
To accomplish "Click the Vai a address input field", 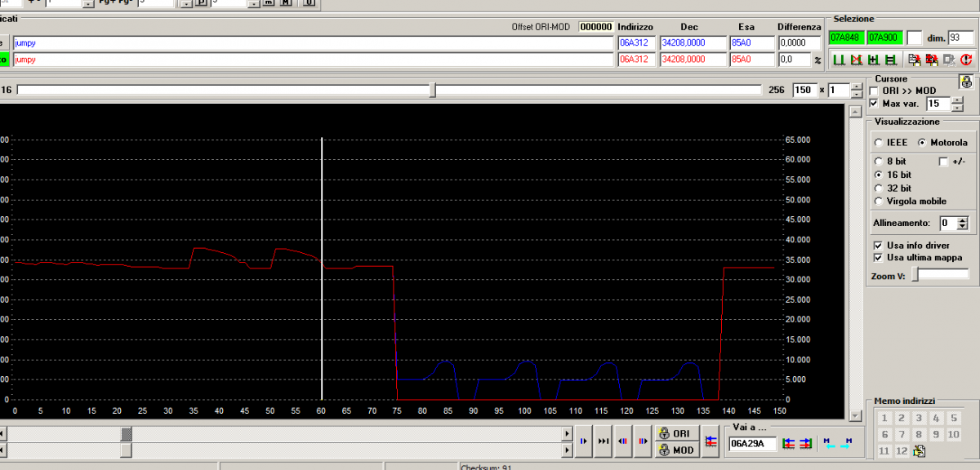I will click(x=753, y=443).
